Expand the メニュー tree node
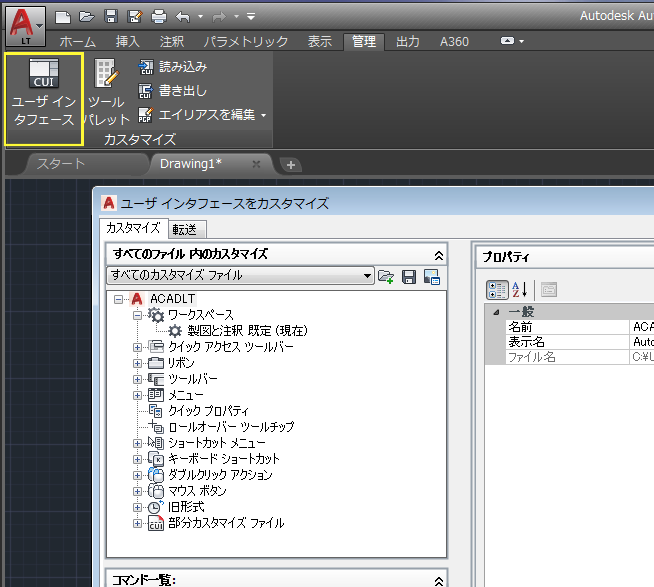 click(137, 395)
